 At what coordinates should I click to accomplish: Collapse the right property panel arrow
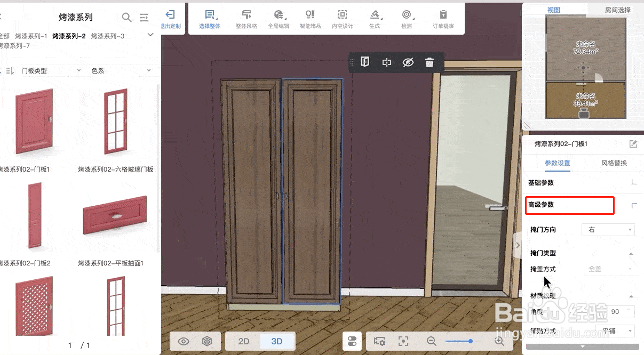point(518,245)
